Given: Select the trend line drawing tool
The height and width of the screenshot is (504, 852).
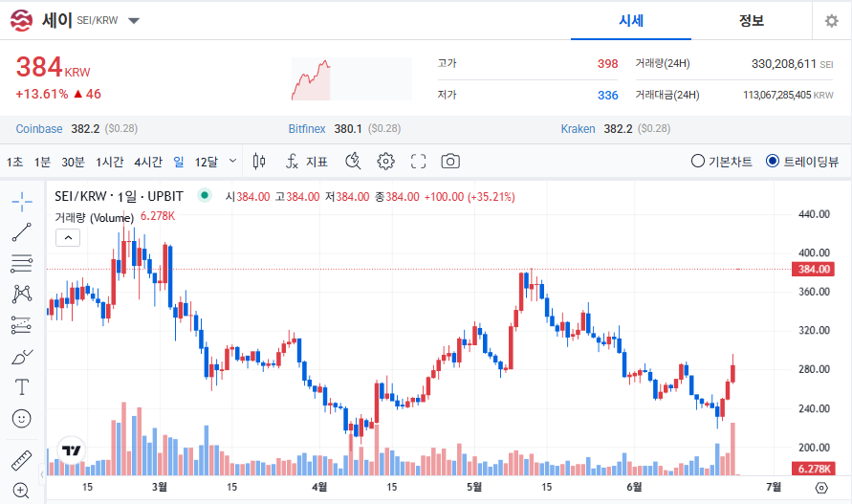Looking at the screenshot, I should click(x=22, y=232).
